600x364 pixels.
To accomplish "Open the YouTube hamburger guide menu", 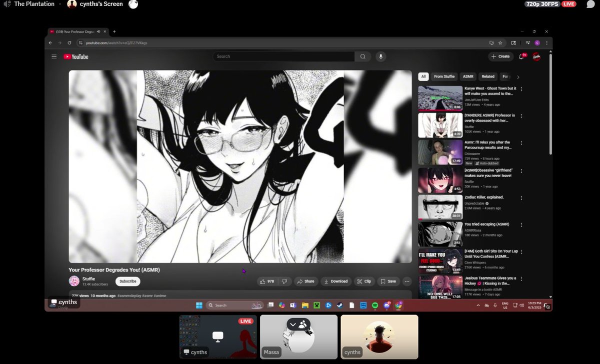I will pos(54,56).
